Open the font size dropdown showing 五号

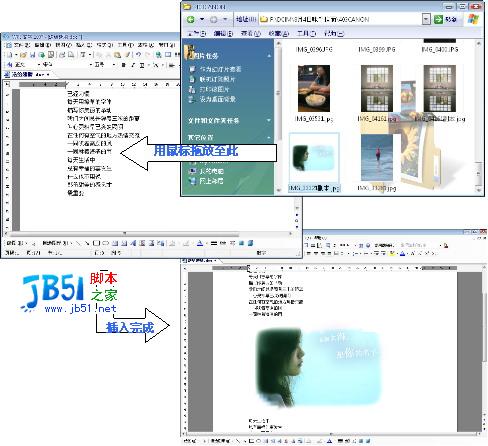tap(114, 64)
